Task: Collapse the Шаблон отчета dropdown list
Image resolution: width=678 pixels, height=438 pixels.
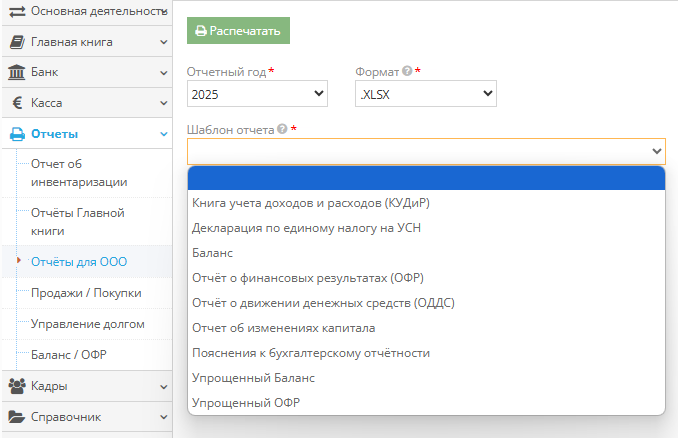Action: (x=656, y=151)
